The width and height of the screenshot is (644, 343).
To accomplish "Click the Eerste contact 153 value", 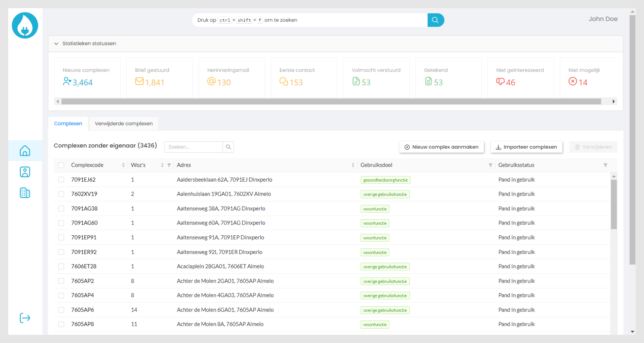I will pos(296,82).
